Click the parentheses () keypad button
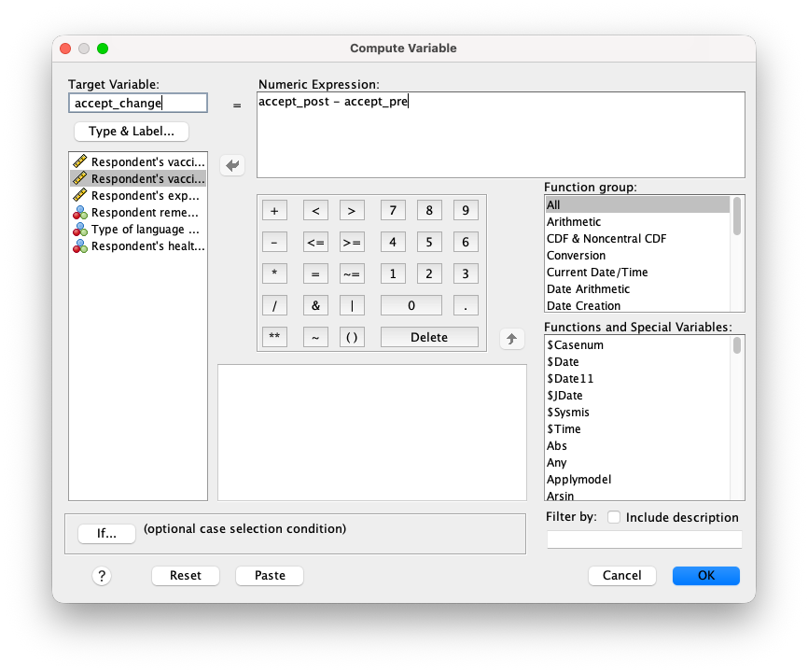 coord(352,337)
